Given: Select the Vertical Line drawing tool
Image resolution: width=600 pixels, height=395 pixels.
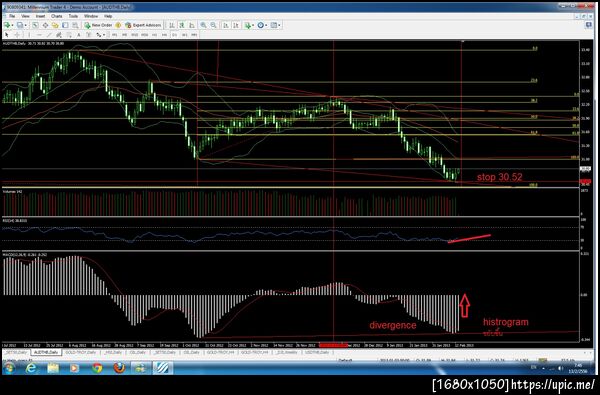Looking at the screenshot, I should click(x=29, y=35).
